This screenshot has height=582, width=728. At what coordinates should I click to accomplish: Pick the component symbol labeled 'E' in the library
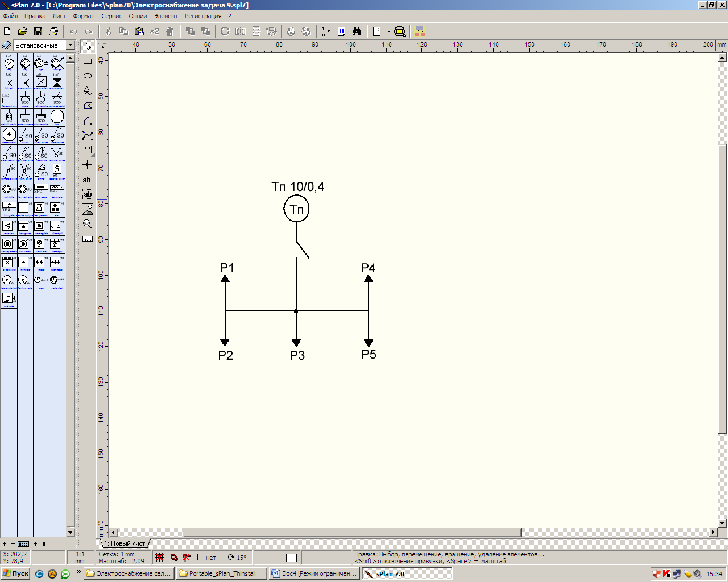tap(24, 208)
